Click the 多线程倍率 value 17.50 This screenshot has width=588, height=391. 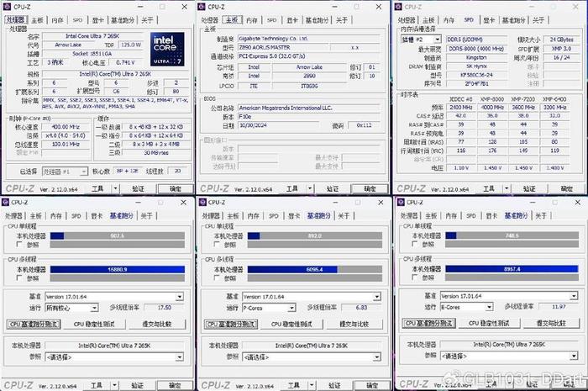165,307
